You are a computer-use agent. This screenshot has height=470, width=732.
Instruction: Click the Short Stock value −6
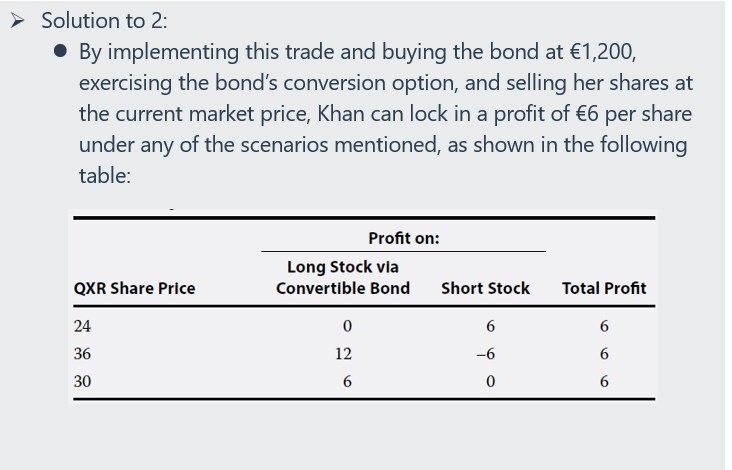(485, 353)
